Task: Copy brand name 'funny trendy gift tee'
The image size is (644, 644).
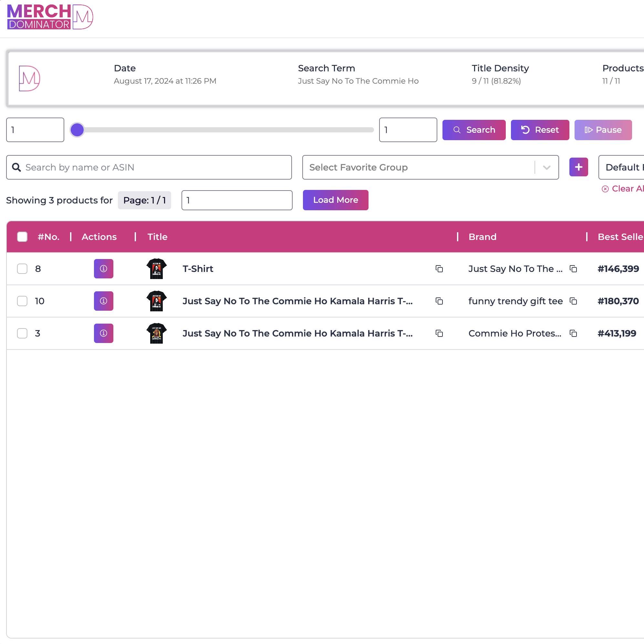Action: coord(573,301)
